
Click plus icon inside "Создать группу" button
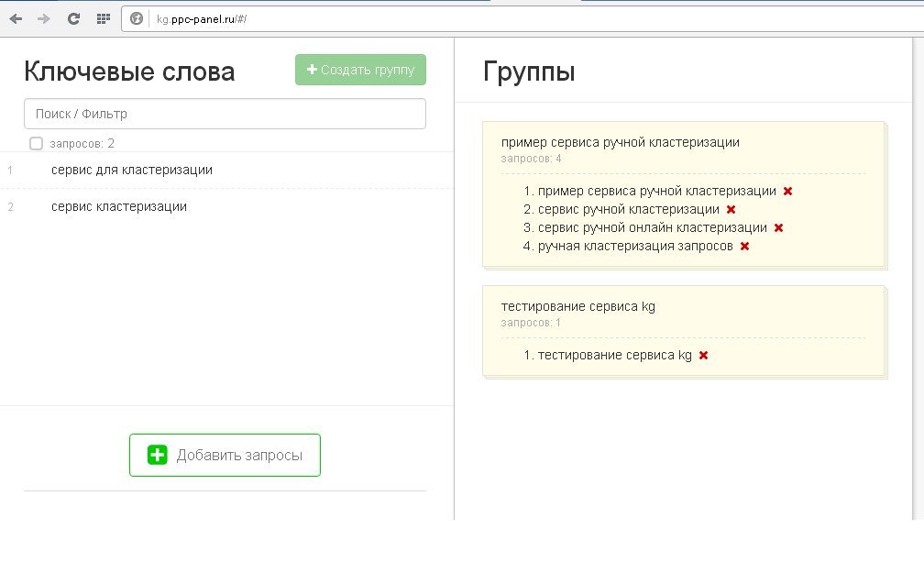tap(311, 70)
